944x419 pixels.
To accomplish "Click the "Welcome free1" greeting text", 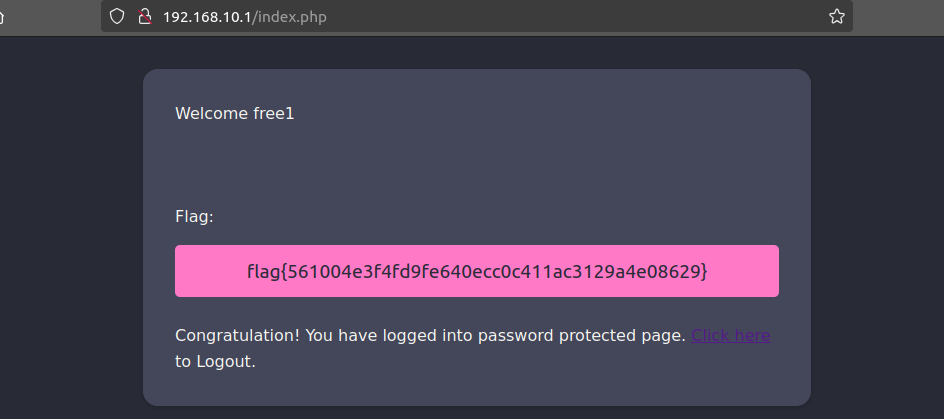I will click(x=235, y=113).
